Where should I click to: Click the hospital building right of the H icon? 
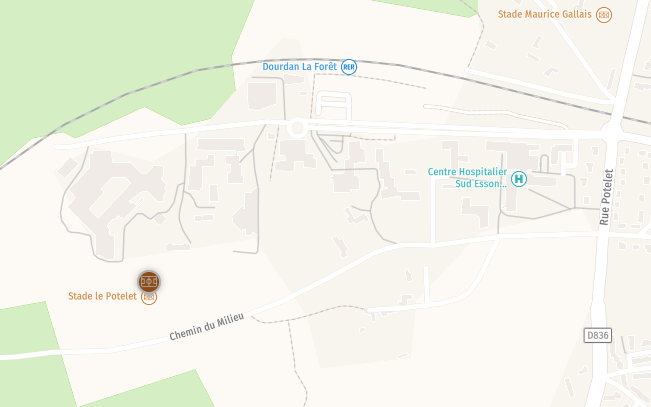pyautogui.click(x=544, y=181)
